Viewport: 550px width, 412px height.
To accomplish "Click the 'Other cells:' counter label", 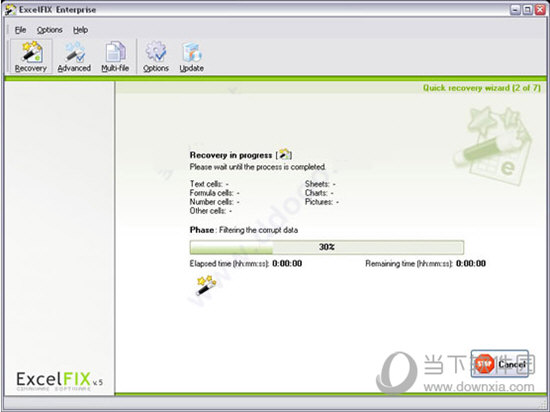I will [208, 211].
